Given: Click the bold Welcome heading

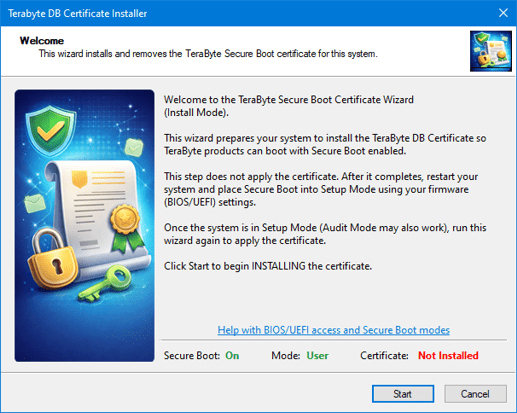Looking at the screenshot, I should pos(42,41).
